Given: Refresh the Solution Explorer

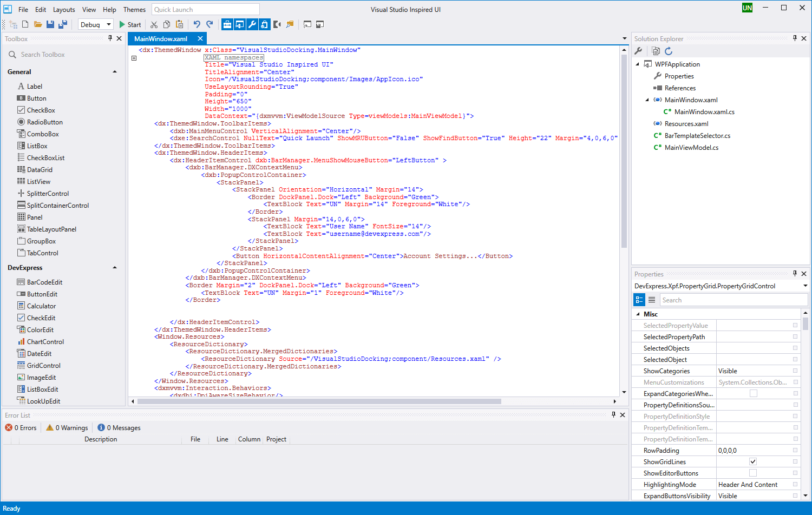Looking at the screenshot, I should coord(669,51).
